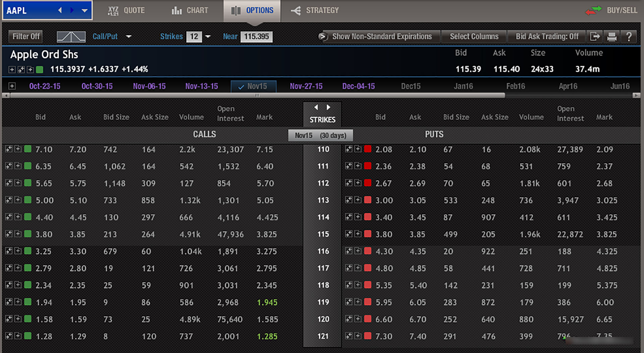Click the export icon in toolbar
Image resolution: width=644 pixels, height=353 pixels.
tap(595, 36)
